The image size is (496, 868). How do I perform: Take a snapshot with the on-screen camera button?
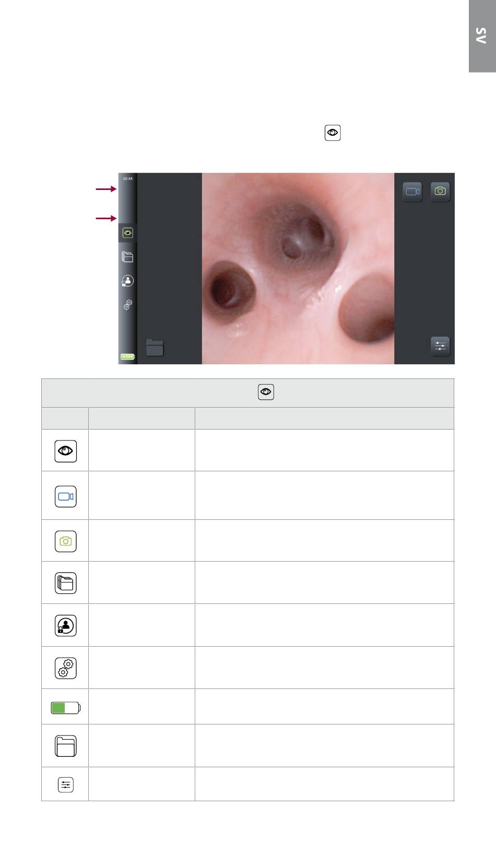[440, 192]
